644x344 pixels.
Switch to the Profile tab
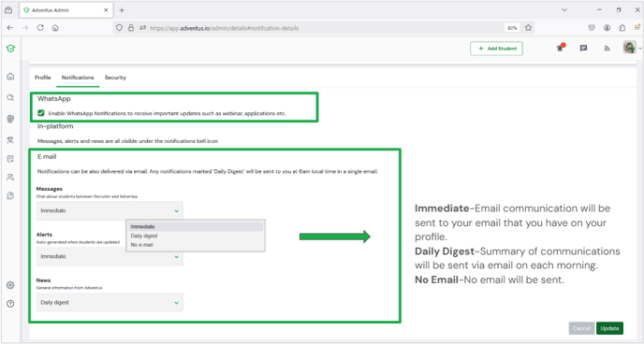tap(43, 78)
